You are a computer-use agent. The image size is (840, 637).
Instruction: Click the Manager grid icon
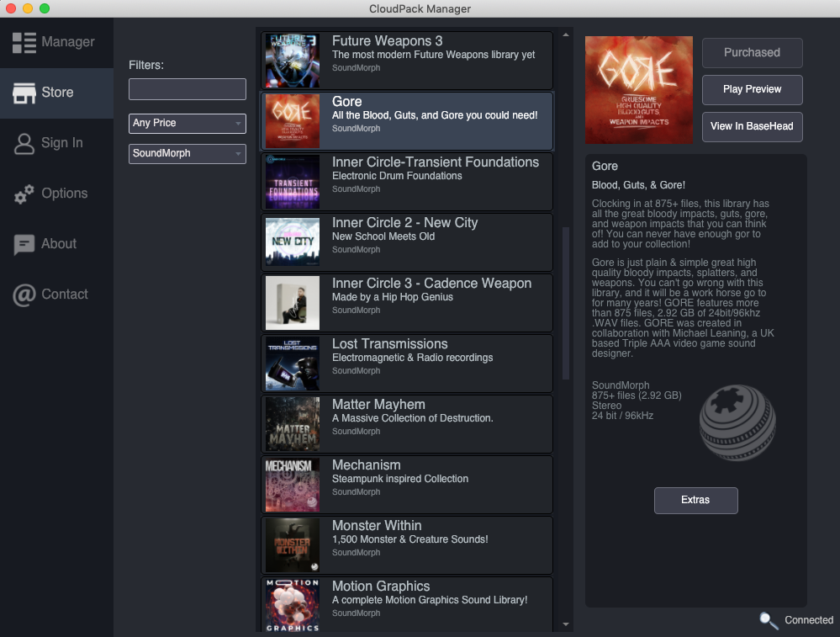click(24, 43)
